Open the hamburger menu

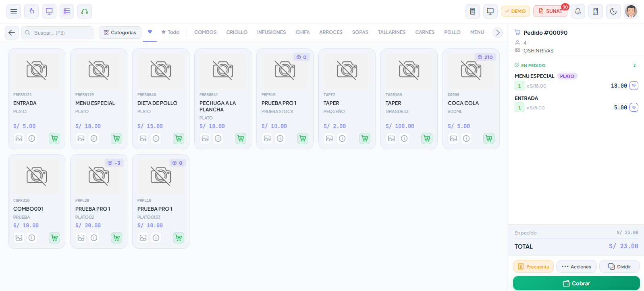click(x=14, y=11)
